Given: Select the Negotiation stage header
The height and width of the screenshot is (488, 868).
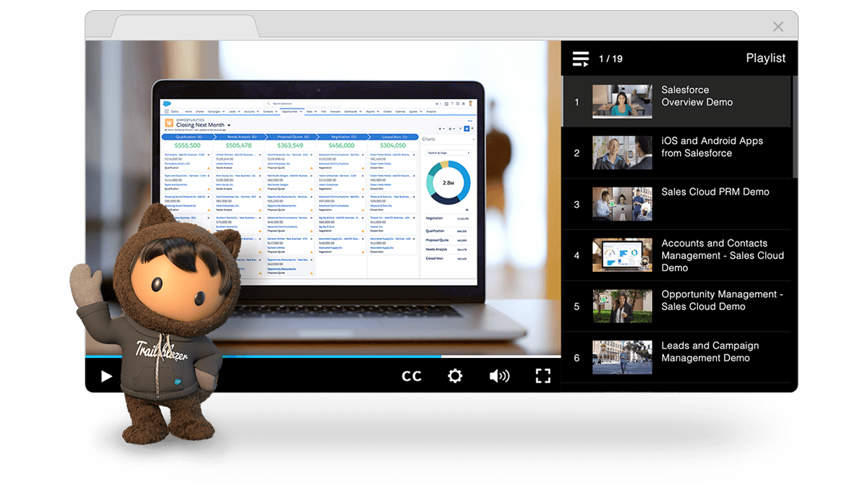Looking at the screenshot, I should [x=341, y=137].
